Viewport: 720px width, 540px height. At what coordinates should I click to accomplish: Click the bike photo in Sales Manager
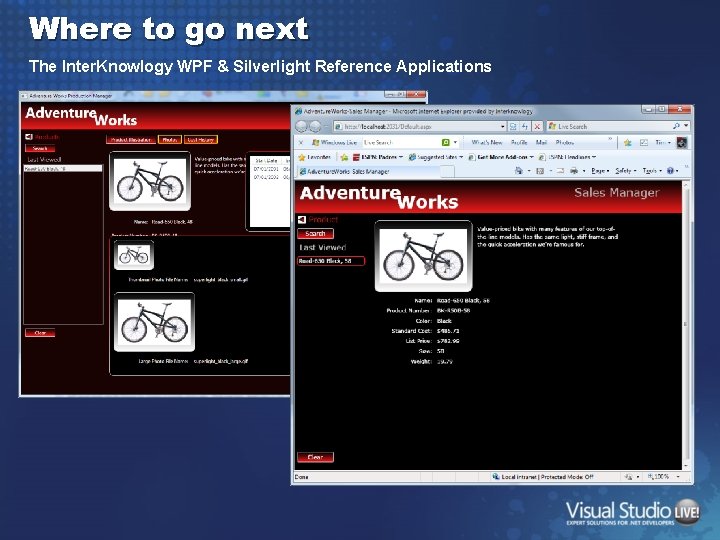click(x=423, y=256)
